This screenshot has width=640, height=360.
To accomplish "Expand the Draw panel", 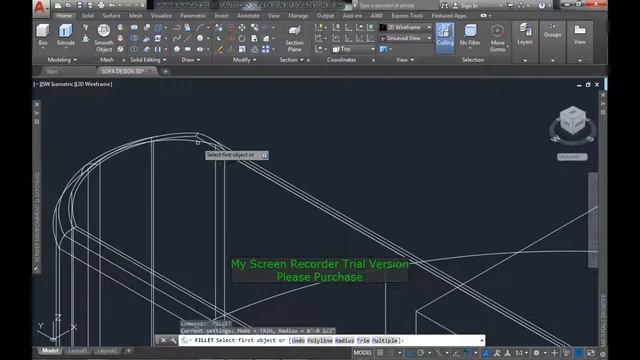I will (x=191, y=60).
